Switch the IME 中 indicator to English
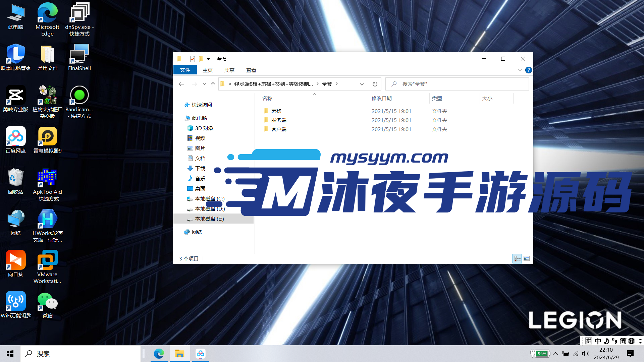Screen dimensions: 644x362 click(598, 341)
